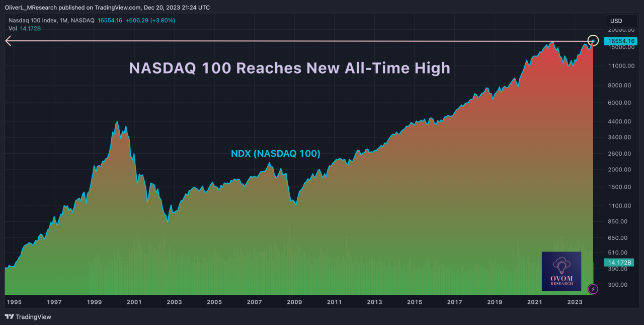Screen dimensions: 644x325
Task: Click the circled all-time high marker
Action: point(593,41)
